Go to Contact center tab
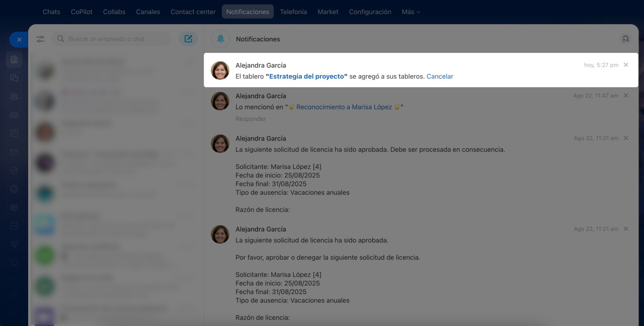Image resolution: width=644 pixels, height=326 pixels. click(x=193, y=12)
